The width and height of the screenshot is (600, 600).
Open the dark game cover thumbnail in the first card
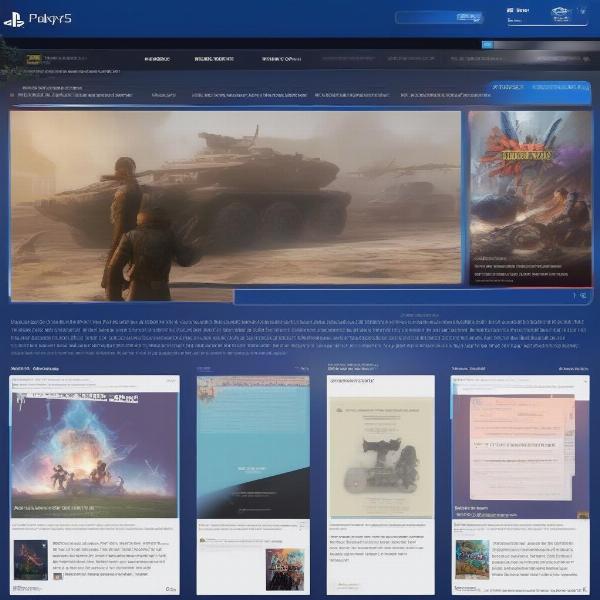click(x=31, y=559)
